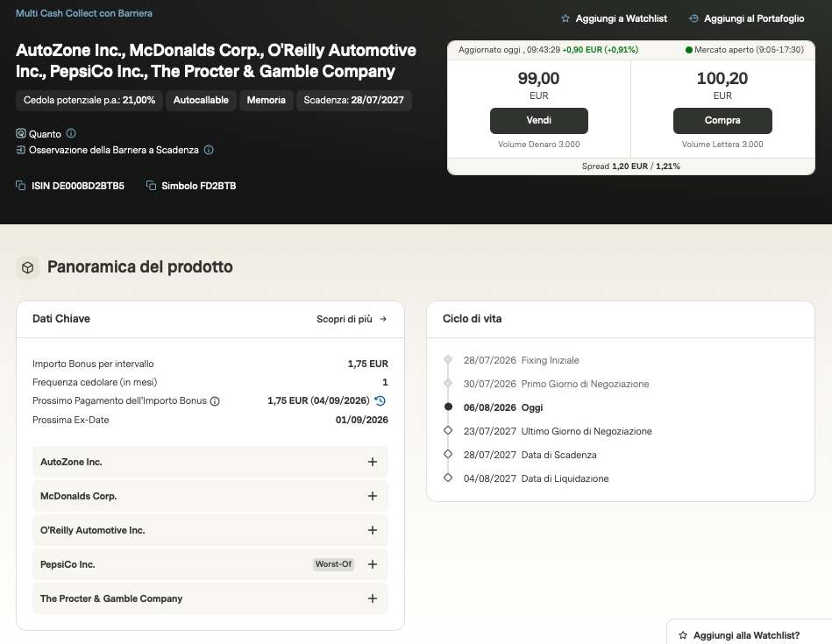Click the 1,75 EUR (04/09/2026) payment value

[318, 400]
